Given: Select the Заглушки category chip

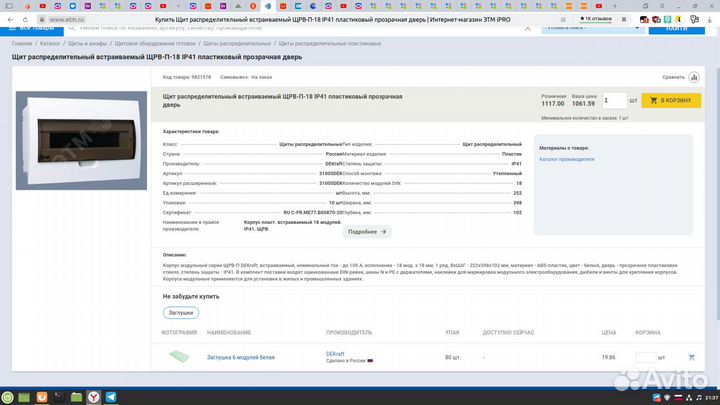Looking at the screenshot, I should tap(181, 312).
